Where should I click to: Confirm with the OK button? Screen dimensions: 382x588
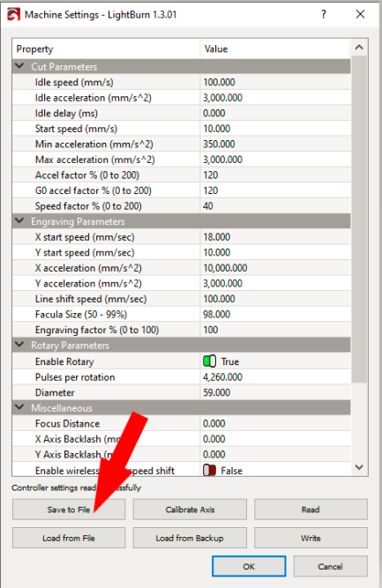coord(249,566)
